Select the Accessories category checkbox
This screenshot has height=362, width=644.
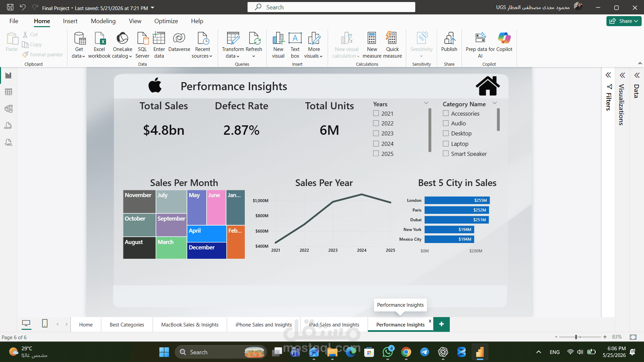coord(446,113)
